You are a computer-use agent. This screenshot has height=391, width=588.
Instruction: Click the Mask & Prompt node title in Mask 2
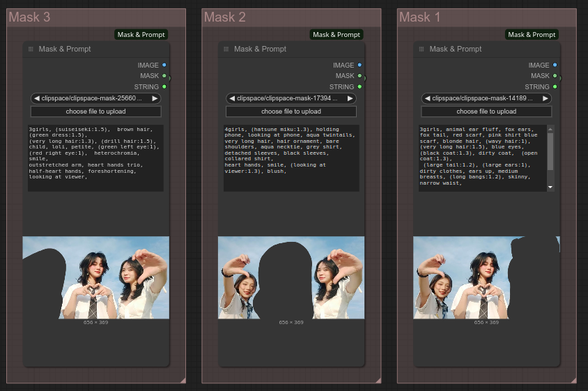pyautogui.click(x=260, y=49)
